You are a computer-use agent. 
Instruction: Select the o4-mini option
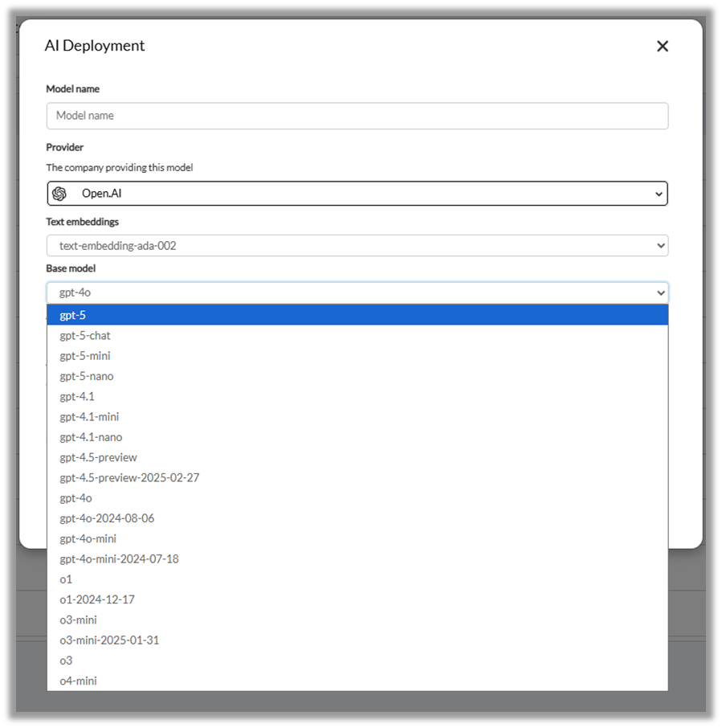click(357, 681)
